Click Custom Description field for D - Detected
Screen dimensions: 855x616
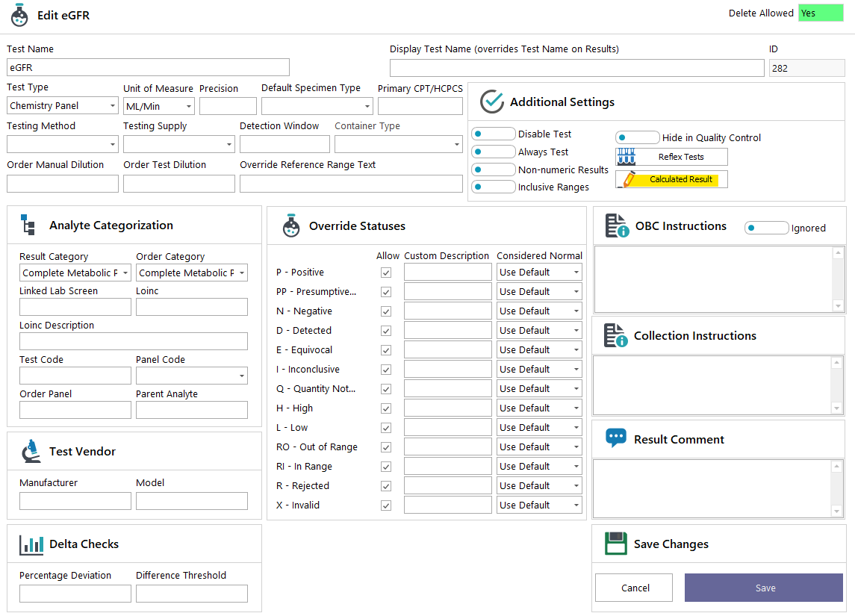click(x=448, y=330)
